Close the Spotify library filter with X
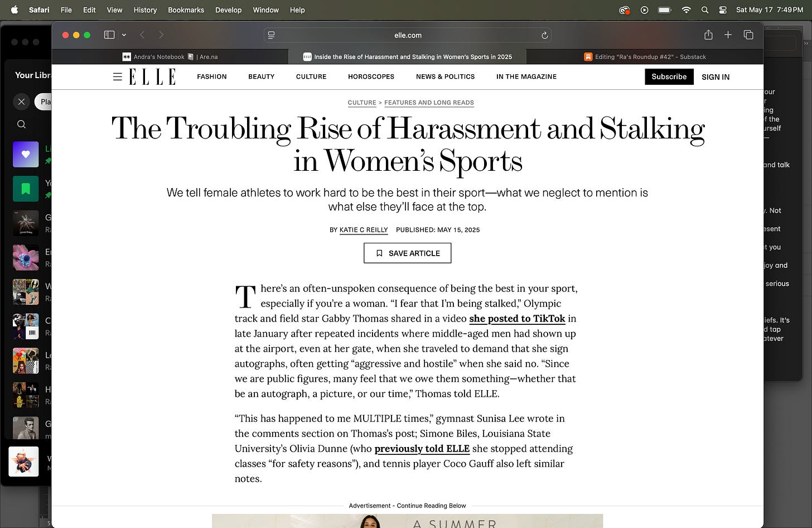812x528 pixels. tap(21, 102)
